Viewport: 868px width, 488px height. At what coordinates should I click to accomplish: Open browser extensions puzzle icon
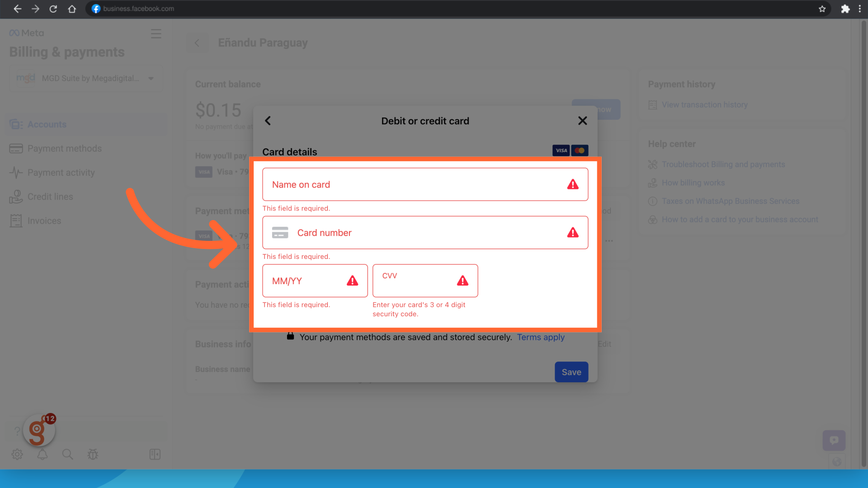click(x=845, y=9)
